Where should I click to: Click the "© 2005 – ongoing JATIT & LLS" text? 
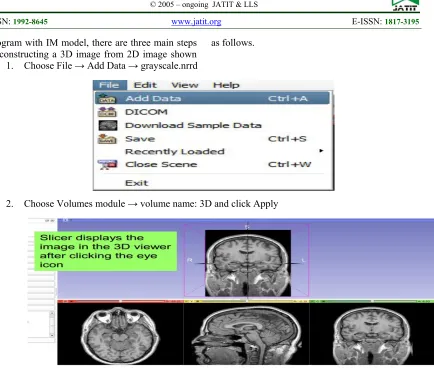(x=204, y=4)
